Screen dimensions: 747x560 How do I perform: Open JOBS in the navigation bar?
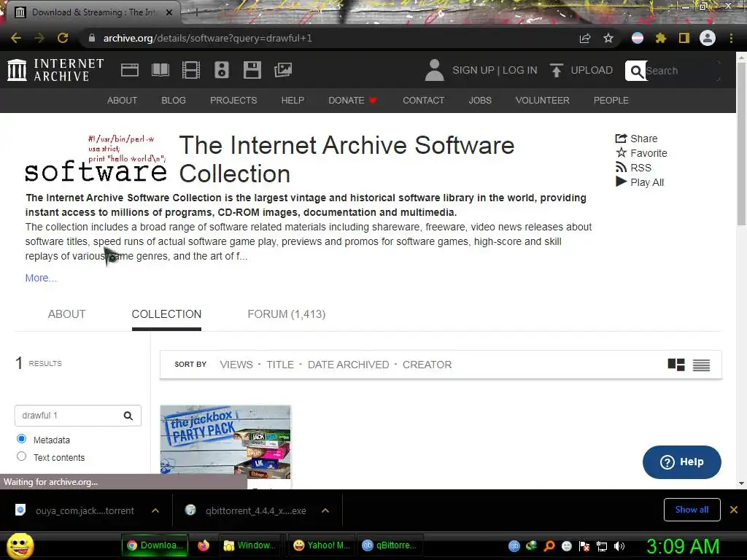point(480,101)
